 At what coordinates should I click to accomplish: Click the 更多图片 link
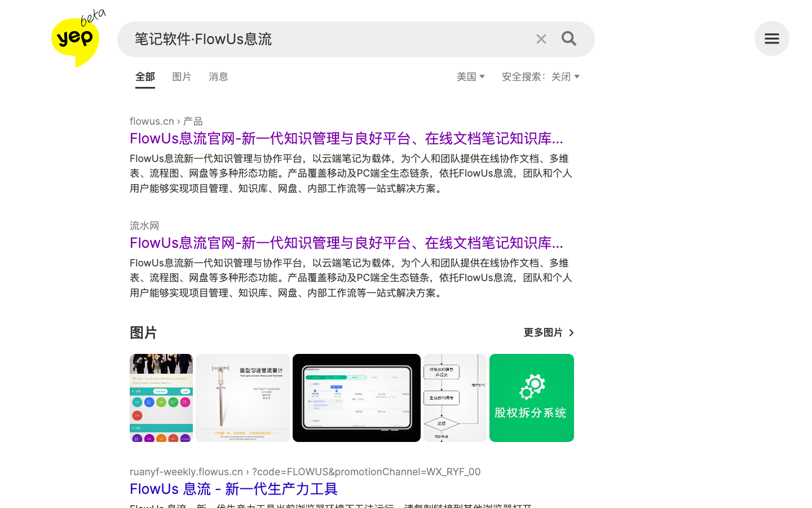click(x=544, y=333)
